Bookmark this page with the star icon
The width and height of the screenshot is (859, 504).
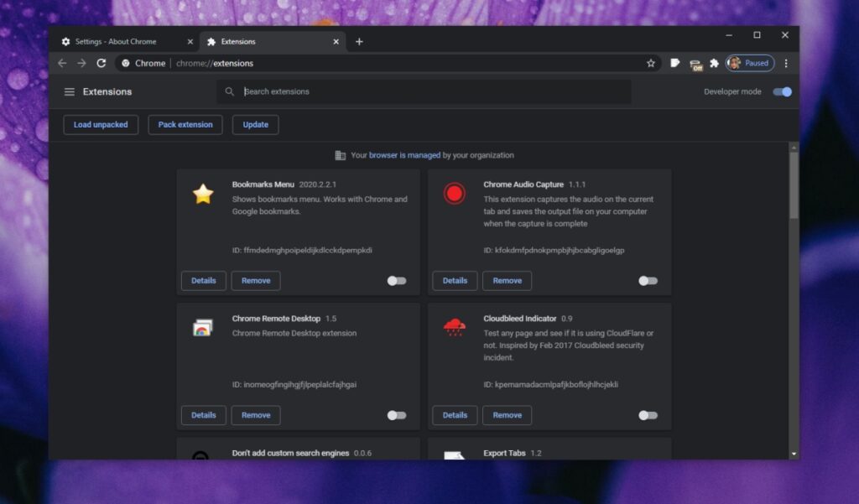tap(652, 63)
